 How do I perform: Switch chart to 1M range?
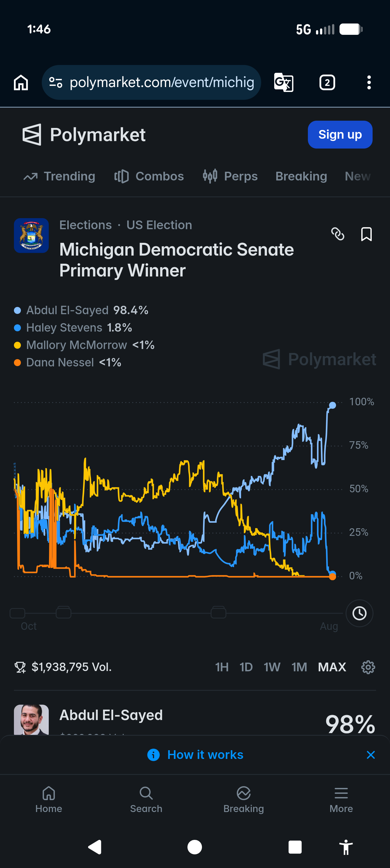tap(299, 667)
